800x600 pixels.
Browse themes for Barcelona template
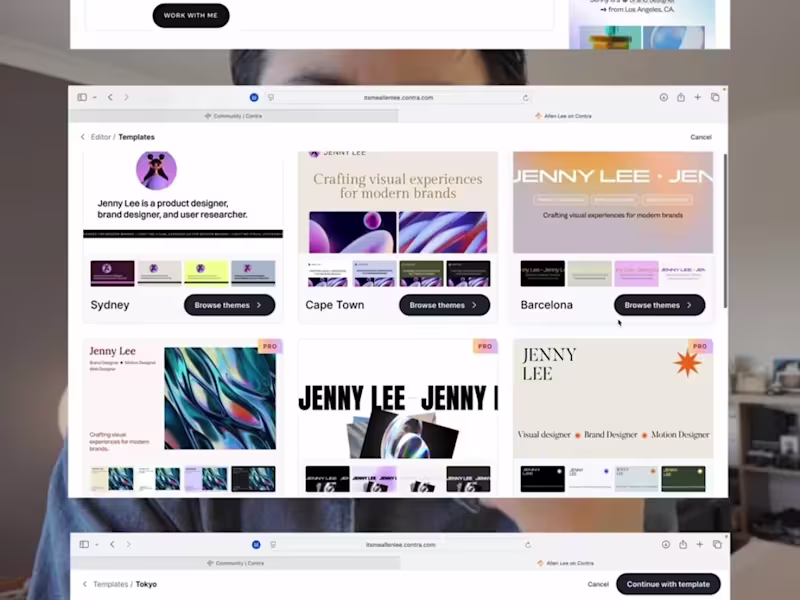tap(659, 305)
